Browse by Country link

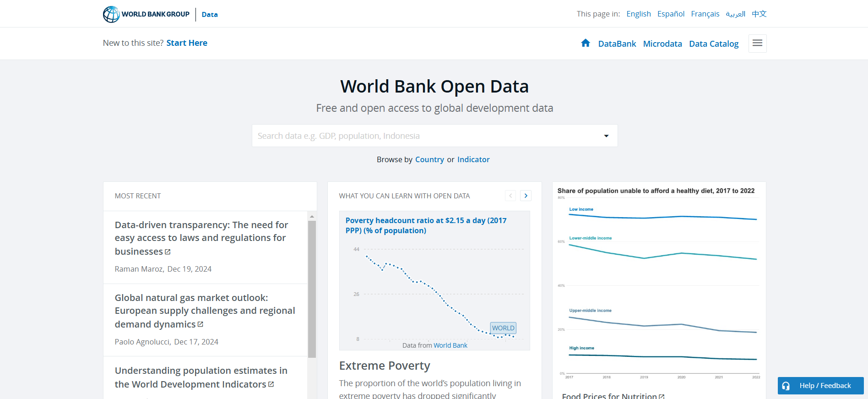pyautogui.click(x=429, y=159)
